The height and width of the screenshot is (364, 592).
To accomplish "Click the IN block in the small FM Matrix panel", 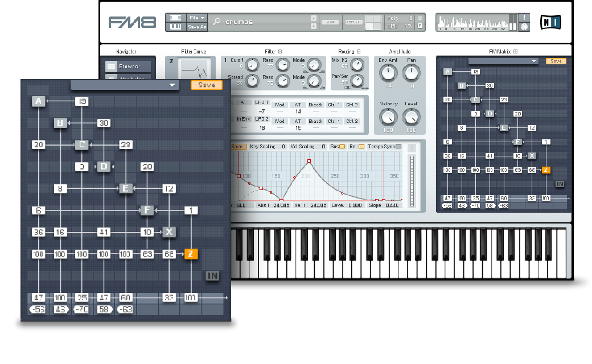I will [x=560, y=184].
